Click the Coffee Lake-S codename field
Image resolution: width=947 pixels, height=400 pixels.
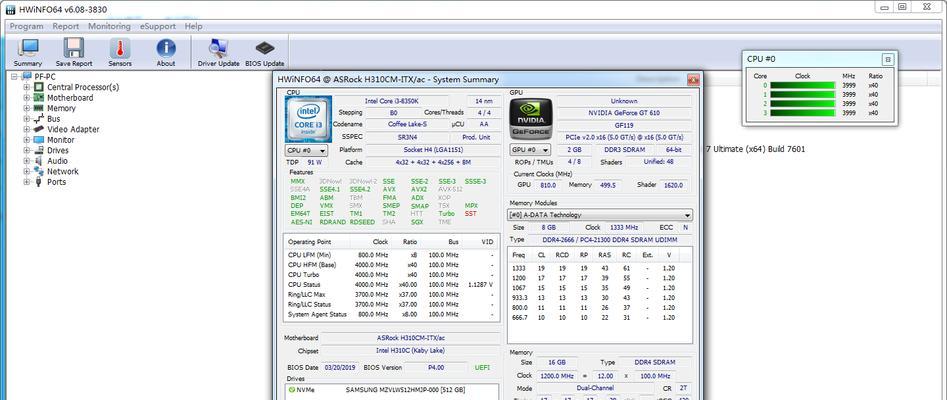click(x=406, y=124)
